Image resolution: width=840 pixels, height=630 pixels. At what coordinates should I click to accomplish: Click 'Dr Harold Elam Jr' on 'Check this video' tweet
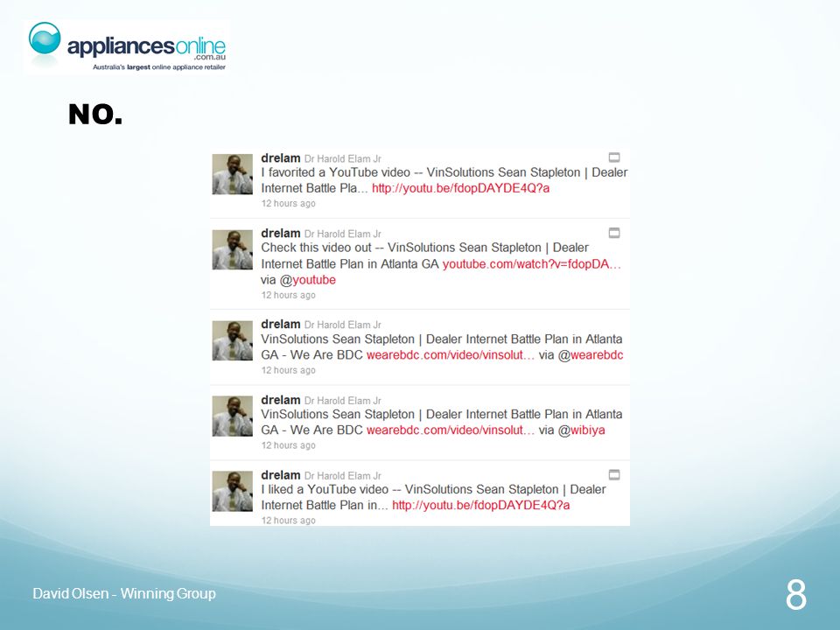[x=343, y=234]
